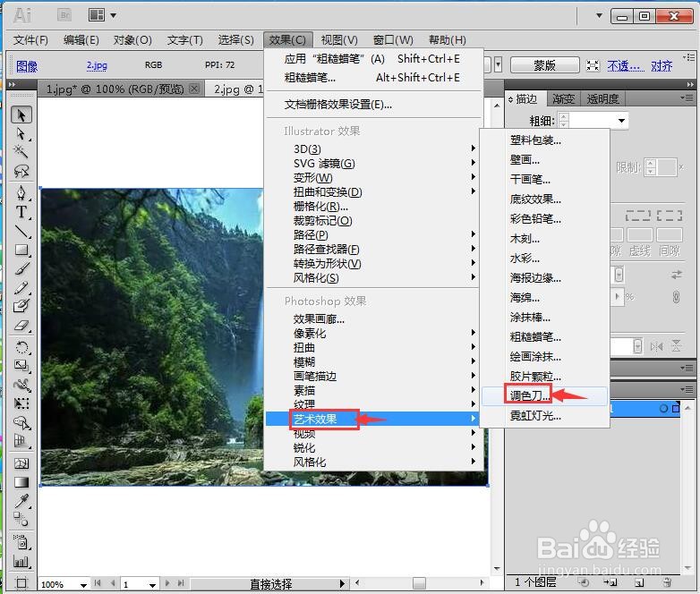The height and width of the screenshot is (594, 700).
Task: Open the artboard number dropdown
Action: pos(152,584)
